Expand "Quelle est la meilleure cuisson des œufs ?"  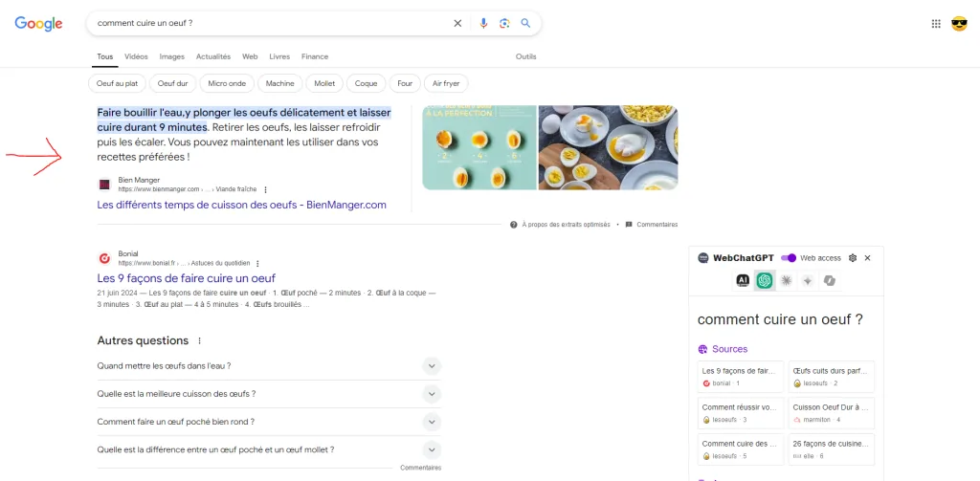tap(269, 394)
